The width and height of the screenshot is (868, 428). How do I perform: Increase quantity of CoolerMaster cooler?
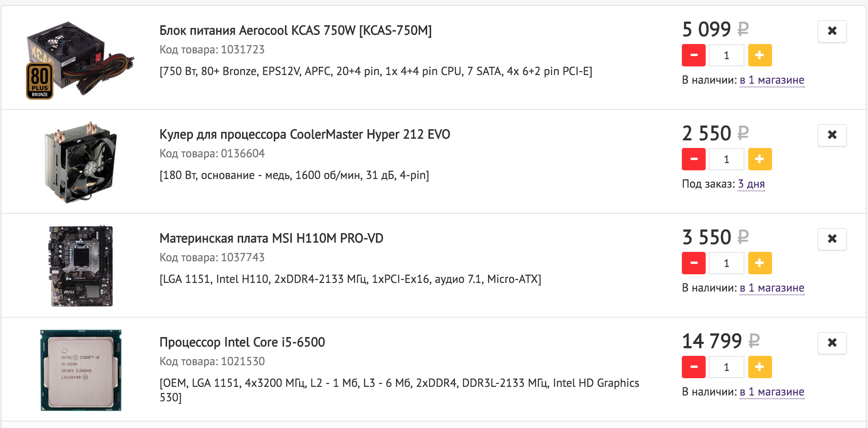760,159
